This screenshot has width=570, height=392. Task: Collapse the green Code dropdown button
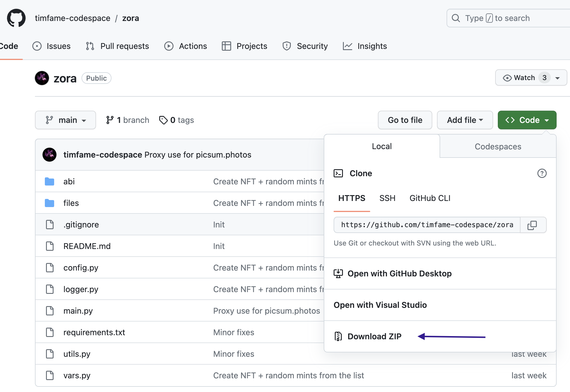click(x=527, y=120)
